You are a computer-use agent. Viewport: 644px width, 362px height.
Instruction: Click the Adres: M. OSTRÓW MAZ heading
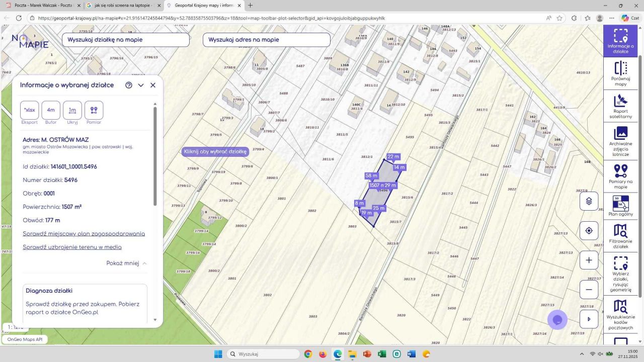tap(56, 139)
